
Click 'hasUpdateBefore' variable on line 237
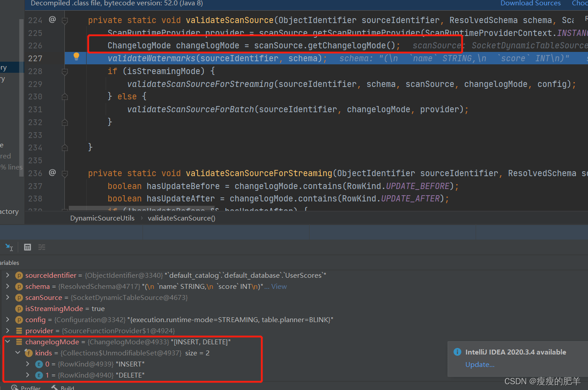click(x=183, y=186)
